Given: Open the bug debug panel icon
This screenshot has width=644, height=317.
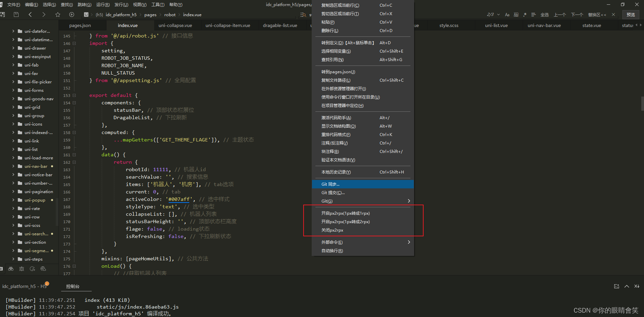Looking at the screenshot, I should 22,269.
